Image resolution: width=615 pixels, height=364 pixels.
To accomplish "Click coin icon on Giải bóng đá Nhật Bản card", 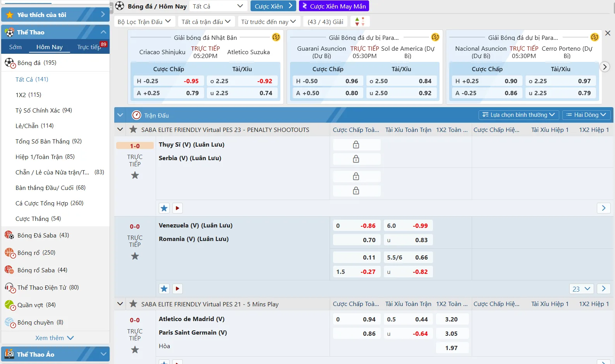I will point(276,37).
